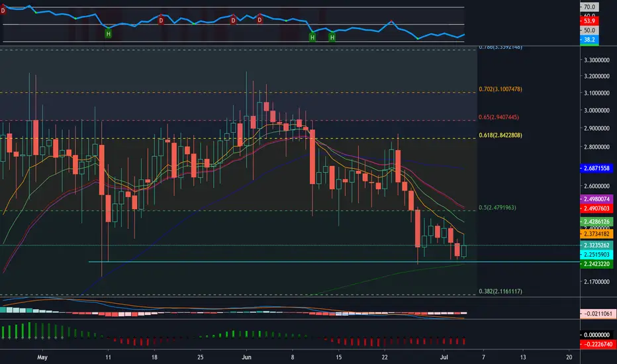
Task: Select the cyan 2.2515903 price tag
Action: pyautogui.click(x=596, y=255)
